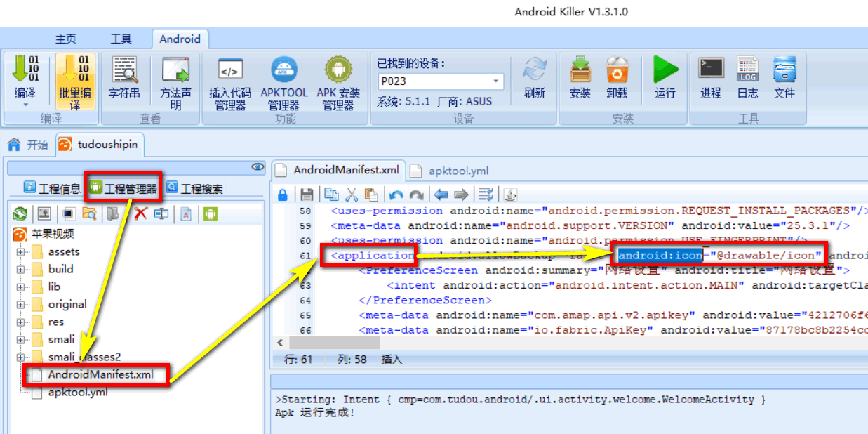The image size is (868, 434).
Task: Open the 工程搜索 panel tab
Action: [195, 188]
